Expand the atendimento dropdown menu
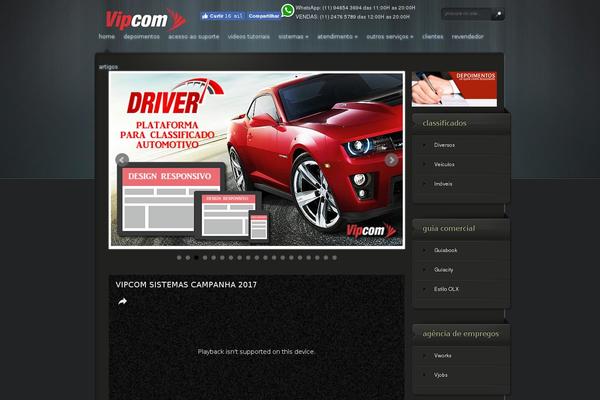Viewport: 600px width, 400px height. tap(337, 36)
